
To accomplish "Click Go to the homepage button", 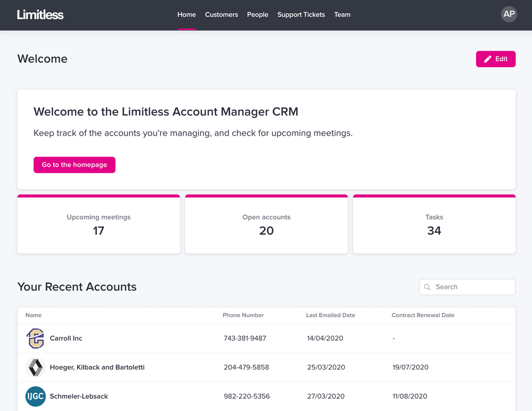I will tap(74, 165).
